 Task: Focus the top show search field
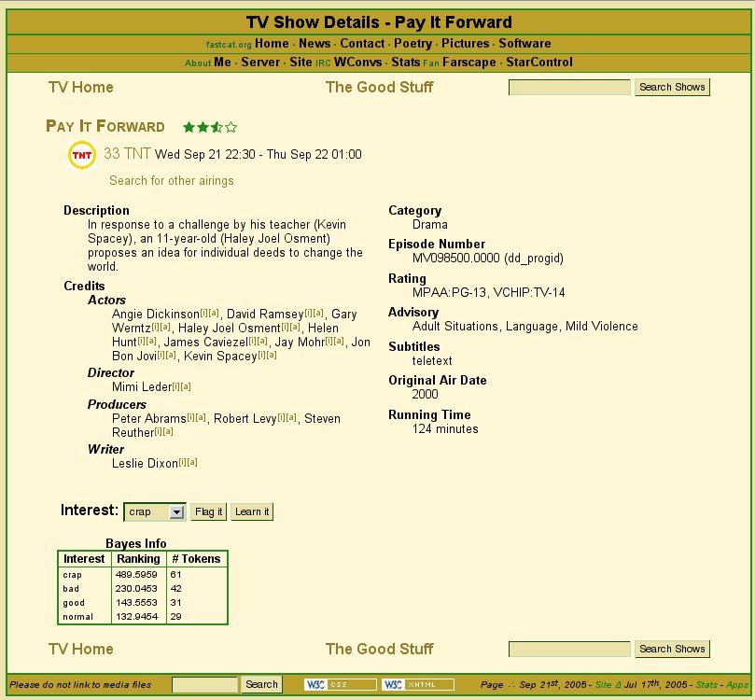click(569, 87)
